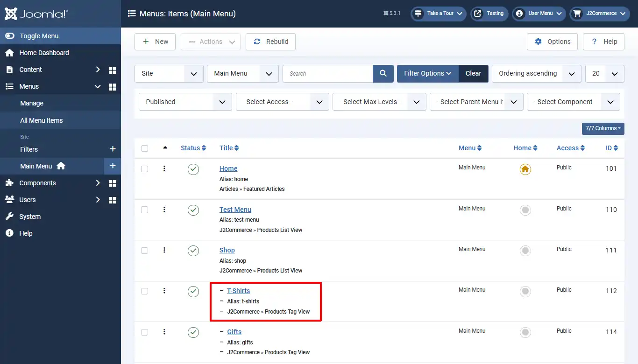Open the Main Menu selector dropdown
The width and height of the screenshot is (638, 364).
243,74
